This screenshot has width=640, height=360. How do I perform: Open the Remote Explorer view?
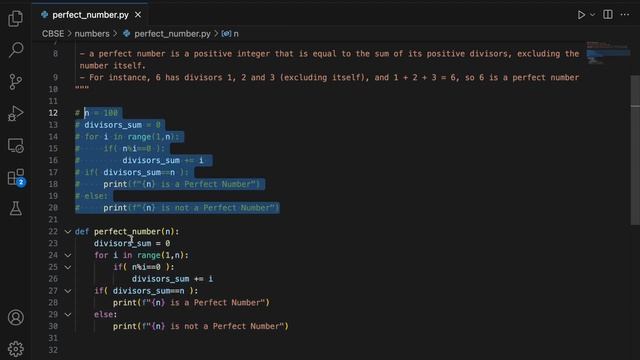point(16,145)
